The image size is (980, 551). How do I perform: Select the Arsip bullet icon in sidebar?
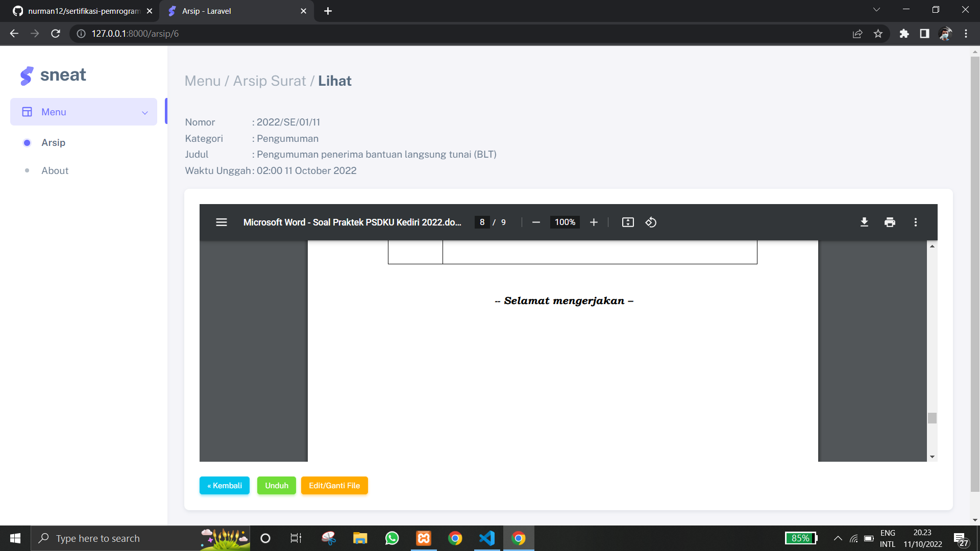pos(27,143)
